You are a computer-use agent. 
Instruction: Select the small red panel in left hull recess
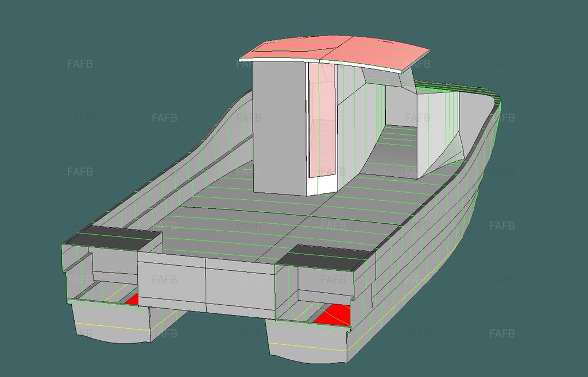point(133,300)
